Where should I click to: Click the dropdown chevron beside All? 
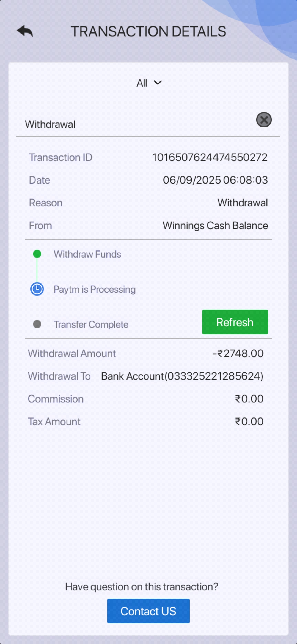[158, 83]
